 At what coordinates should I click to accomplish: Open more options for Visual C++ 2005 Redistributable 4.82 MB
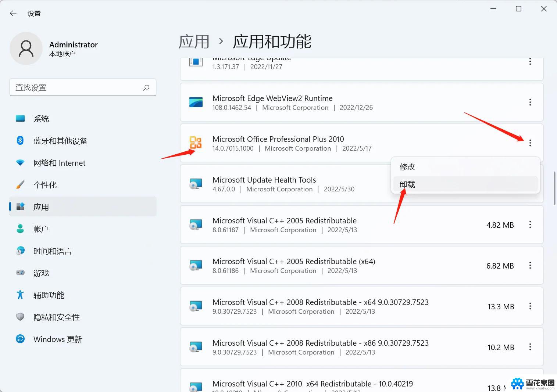point(530,224)
